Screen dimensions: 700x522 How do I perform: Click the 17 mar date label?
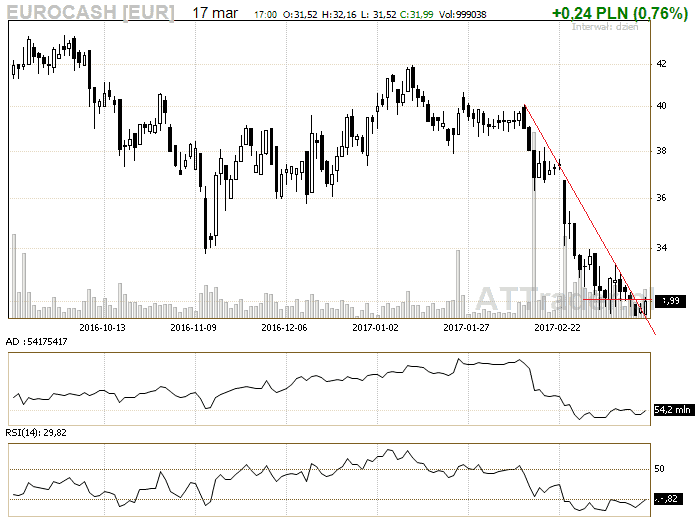214,13
